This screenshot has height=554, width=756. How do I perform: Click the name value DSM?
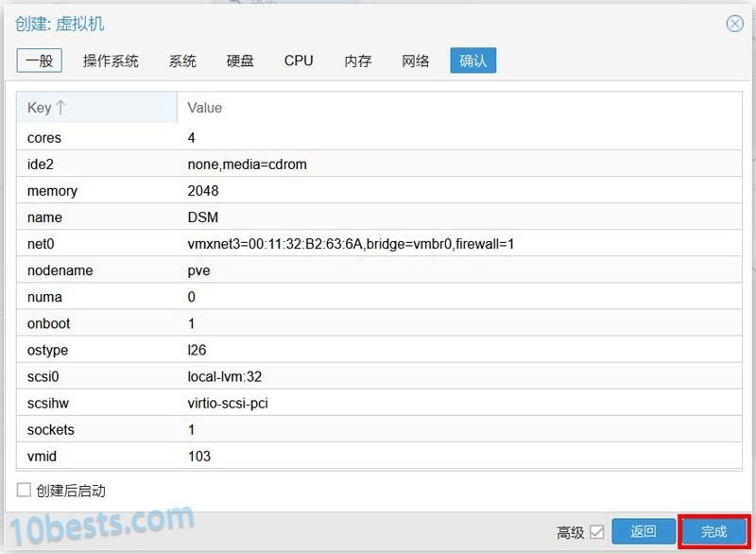coord(203,217)
